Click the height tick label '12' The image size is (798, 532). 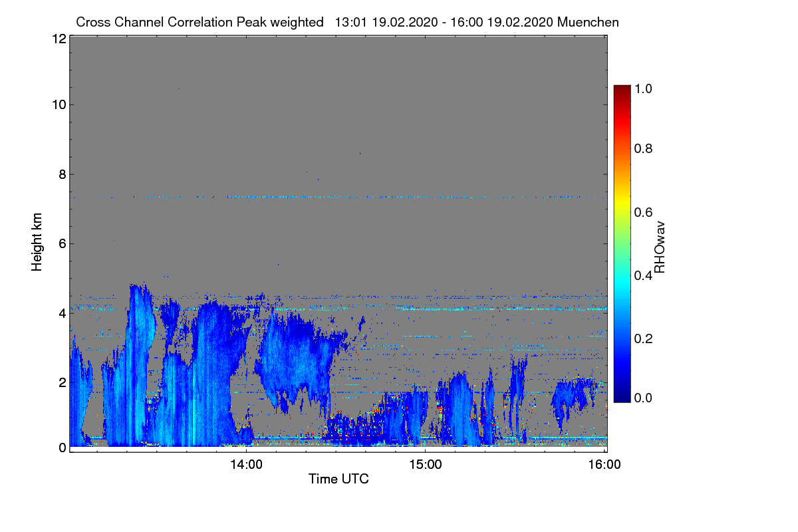[58, 39]
